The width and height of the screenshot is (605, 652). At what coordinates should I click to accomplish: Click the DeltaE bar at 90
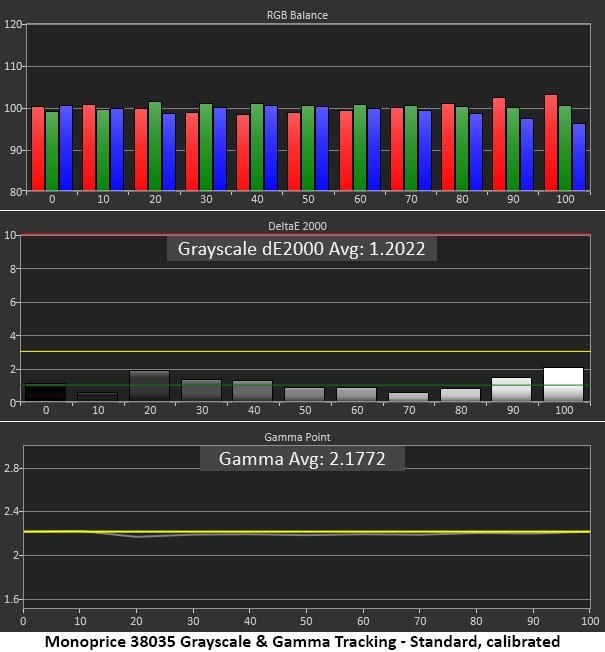(x=511, y=390)
